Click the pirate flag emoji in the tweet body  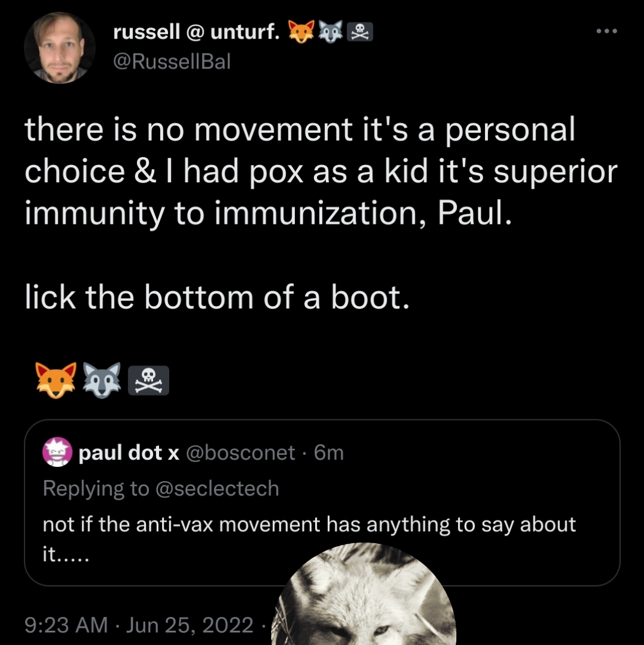click(148, 379)
